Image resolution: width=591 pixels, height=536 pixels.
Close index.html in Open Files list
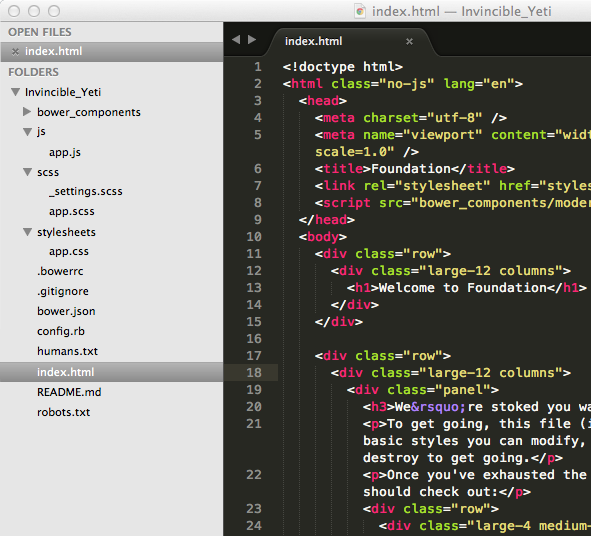(15, 52)
